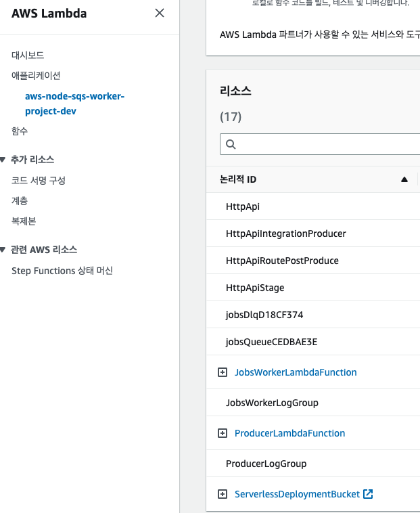The height and width of the screenshot is (513, 420).
Task: Select the jobsDlqD18CF374 resource row
Action: click(313, 315)
